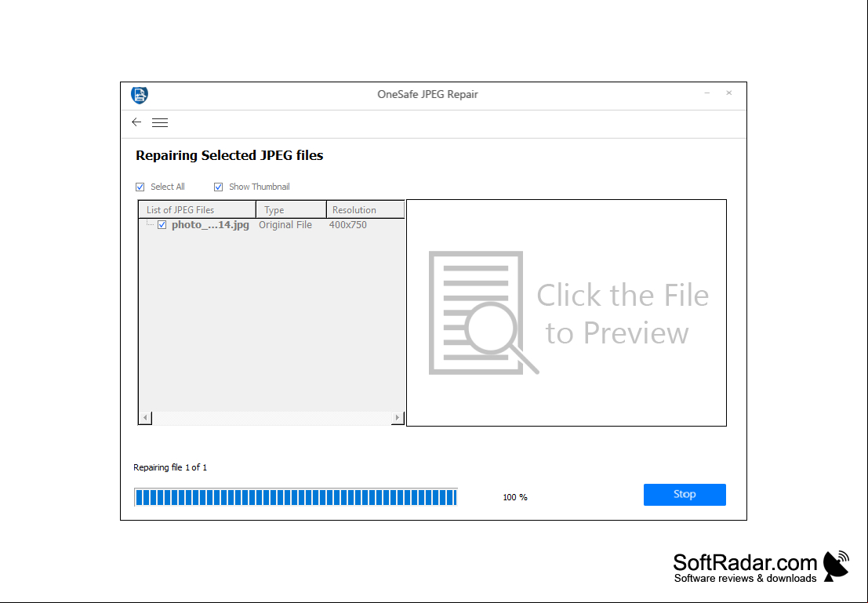Close the OneSafe JPEG Repair window

click(x=729, y=93)
